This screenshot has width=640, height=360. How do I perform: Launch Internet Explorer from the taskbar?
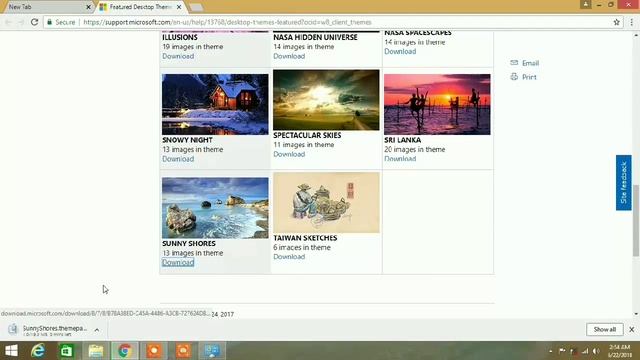click(38, 351)
